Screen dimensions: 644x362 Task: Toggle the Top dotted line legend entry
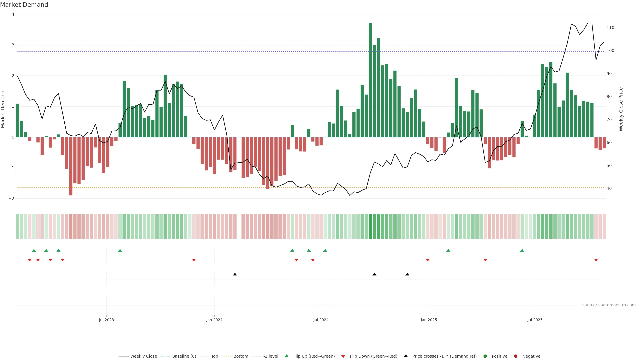pos(214,356)
